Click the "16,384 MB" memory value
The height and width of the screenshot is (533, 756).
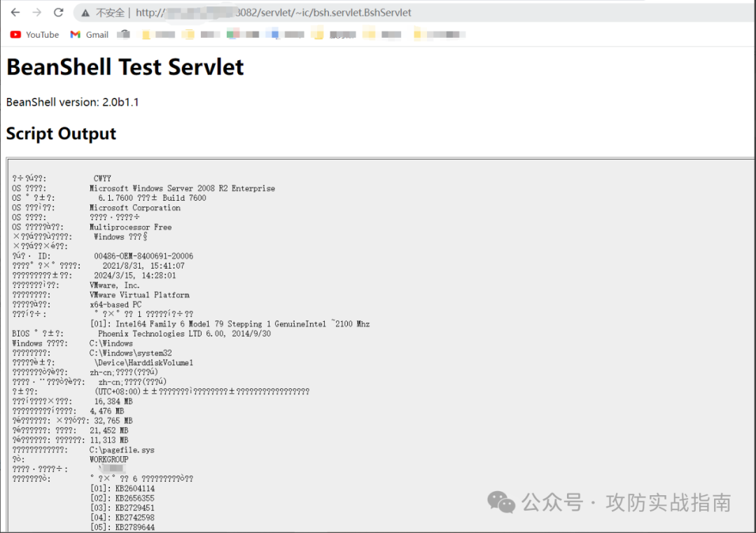(113, 401)
